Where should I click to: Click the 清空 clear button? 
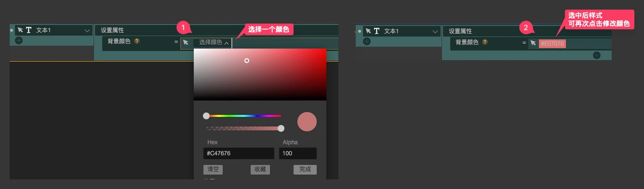tap(213, 169)
